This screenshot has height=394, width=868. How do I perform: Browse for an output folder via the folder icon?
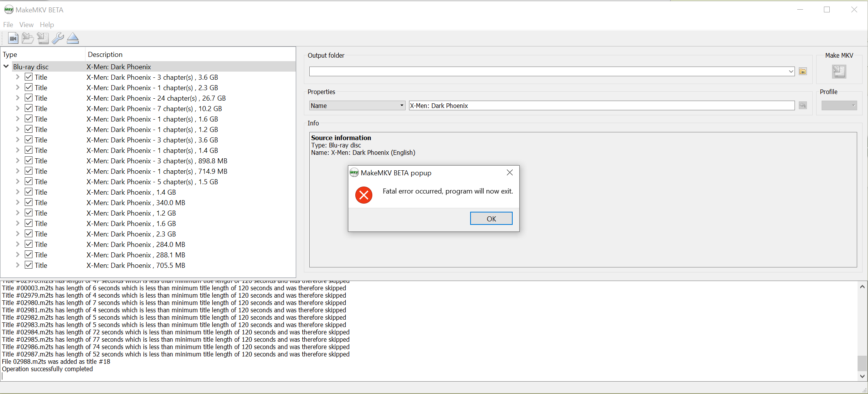(x=803, y=72)
